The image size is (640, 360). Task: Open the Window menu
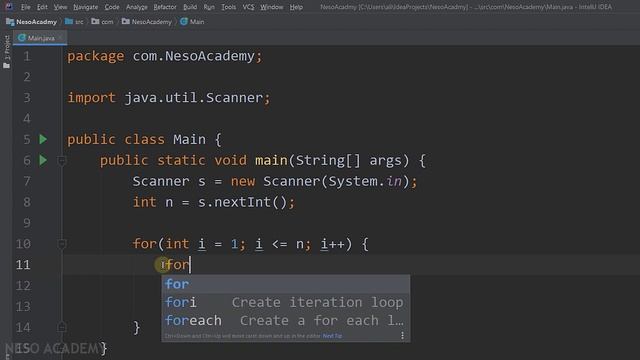tap(271, 7)
